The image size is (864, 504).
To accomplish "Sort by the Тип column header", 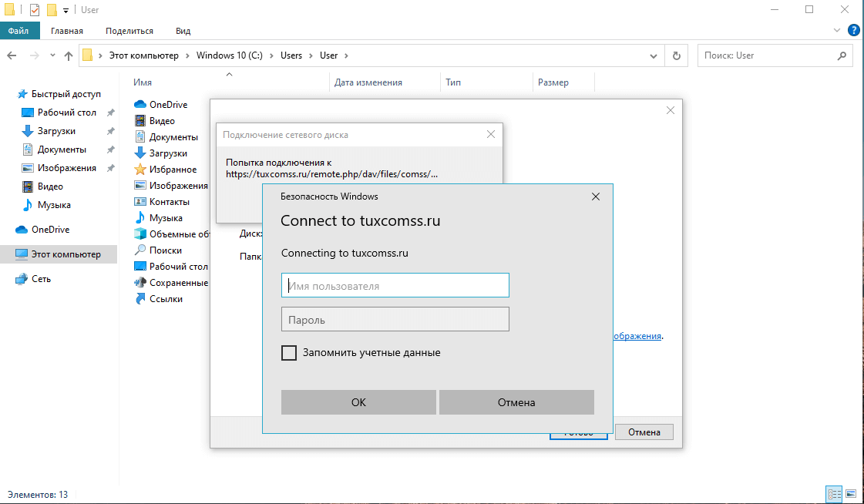I will point(453,82).
